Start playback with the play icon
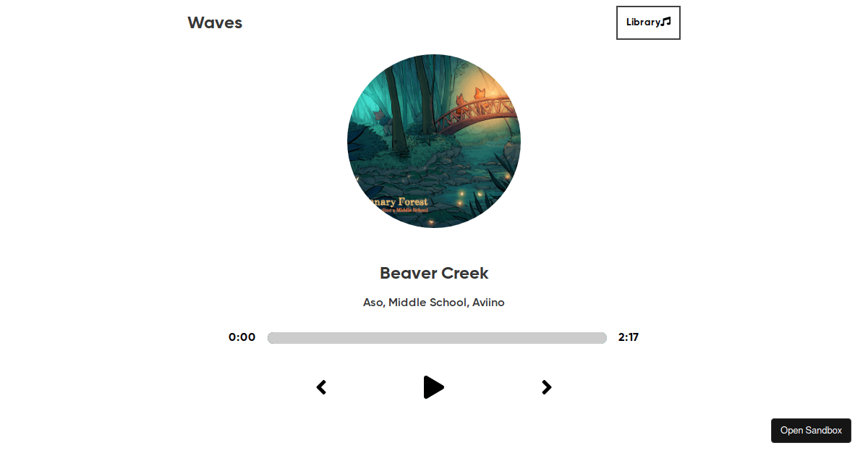Viewport: 868px width, 456px height. click(434, 387)
